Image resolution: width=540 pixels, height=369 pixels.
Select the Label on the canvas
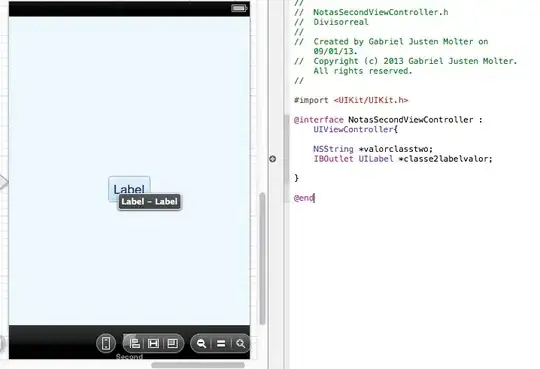click(129, 188)
